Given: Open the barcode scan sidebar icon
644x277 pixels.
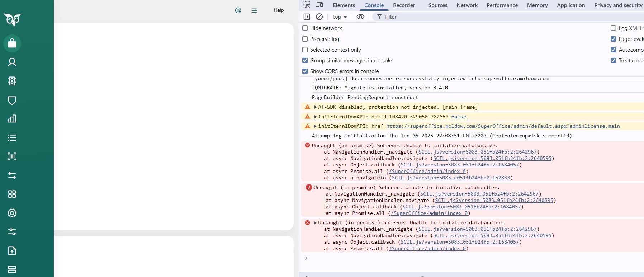Looking at the screenshot, I should pyautogui.click(x=12, y=156).
